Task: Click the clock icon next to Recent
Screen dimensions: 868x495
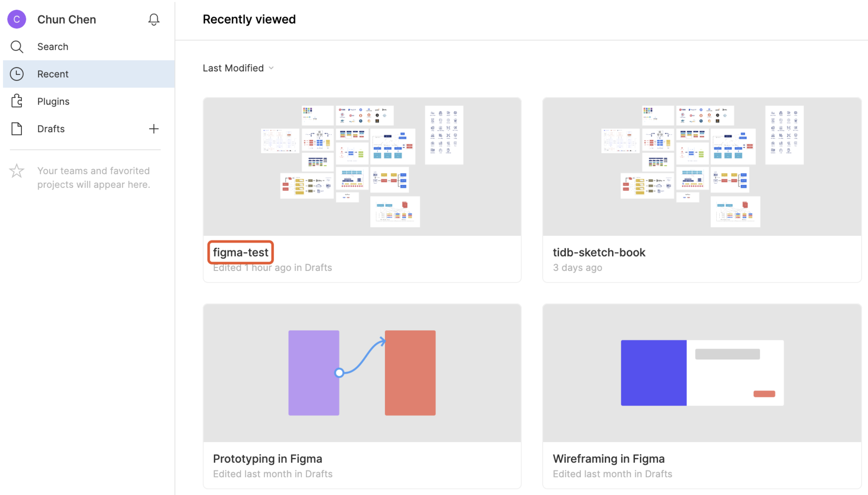Action: click(17, 74)
